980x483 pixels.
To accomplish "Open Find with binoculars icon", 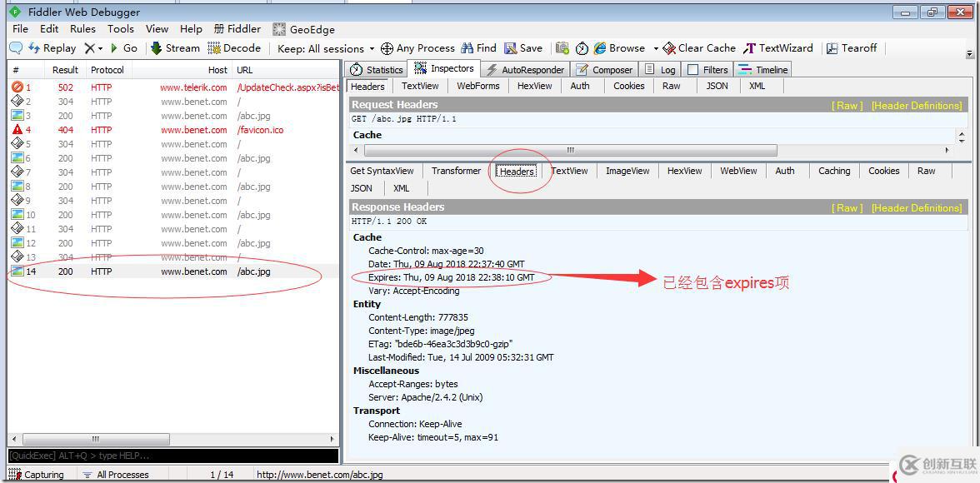I will pyautogui.click(x=478, y=48).
